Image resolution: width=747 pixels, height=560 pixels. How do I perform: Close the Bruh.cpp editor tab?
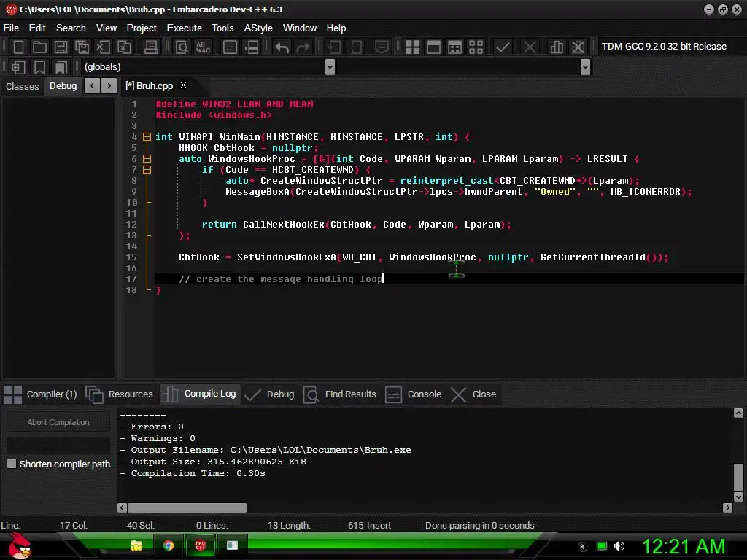183,85
